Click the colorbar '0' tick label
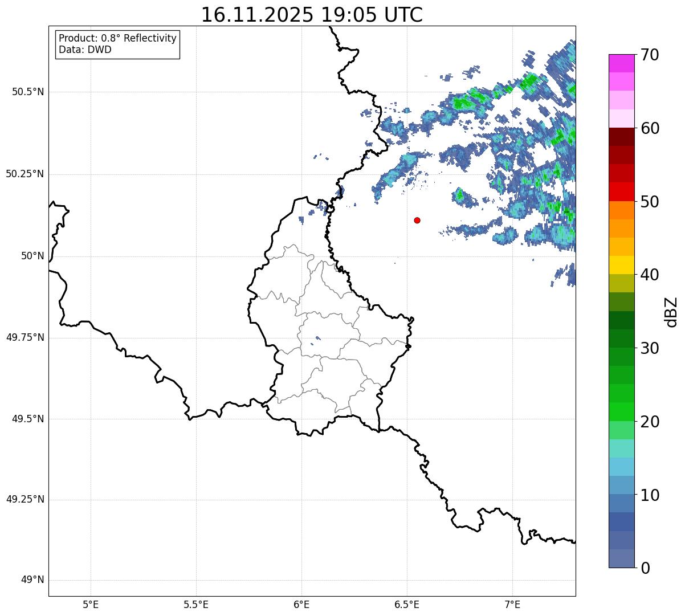 click(x=645, y=568)
